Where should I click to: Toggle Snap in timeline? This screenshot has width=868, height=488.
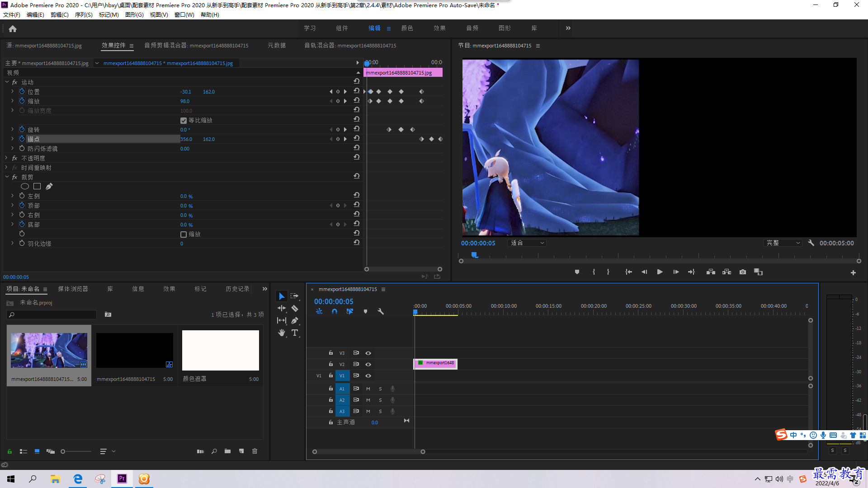[x=335, y=311]
